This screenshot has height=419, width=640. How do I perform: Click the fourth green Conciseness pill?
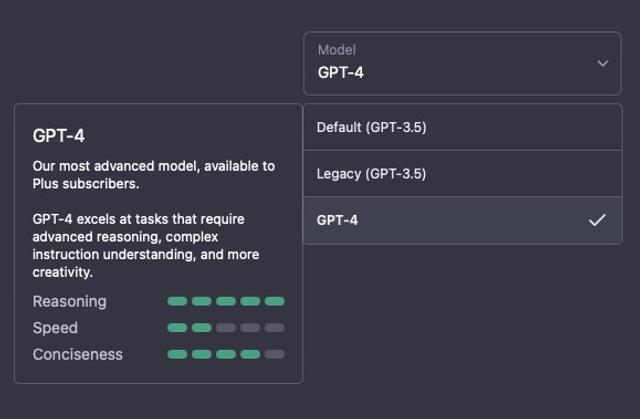(x=250, y=354)
